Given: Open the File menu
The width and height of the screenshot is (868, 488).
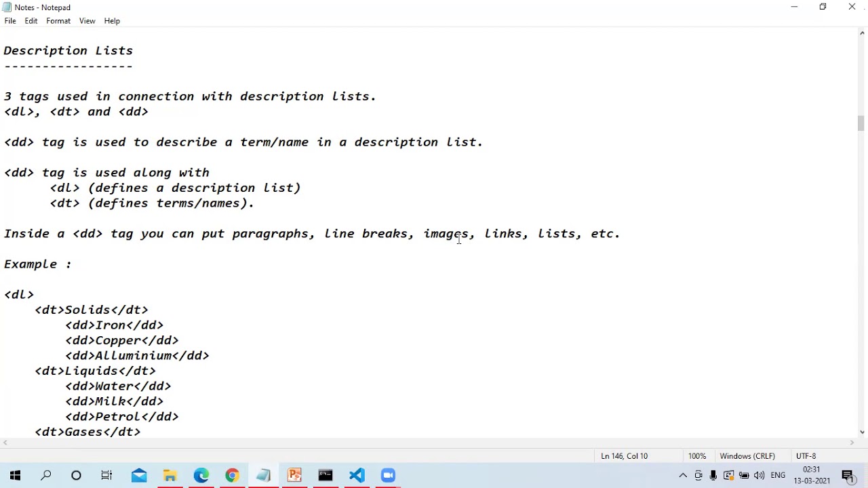Looking at the screenshot, I should click(x=10, y=21).
